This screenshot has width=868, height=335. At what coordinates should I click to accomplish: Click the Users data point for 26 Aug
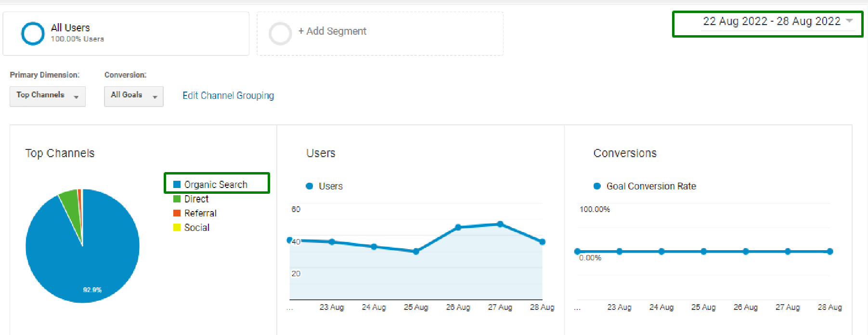[x=458, y=228]
